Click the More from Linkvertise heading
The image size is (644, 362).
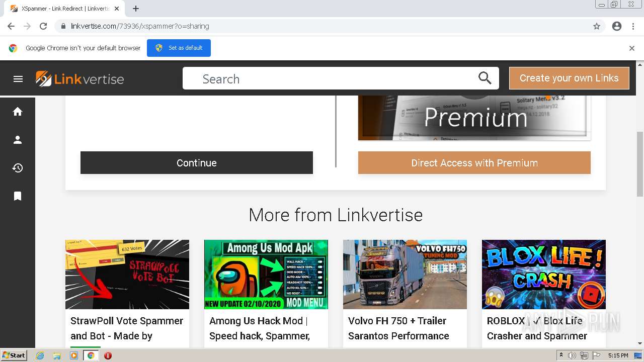click(336, 215)
